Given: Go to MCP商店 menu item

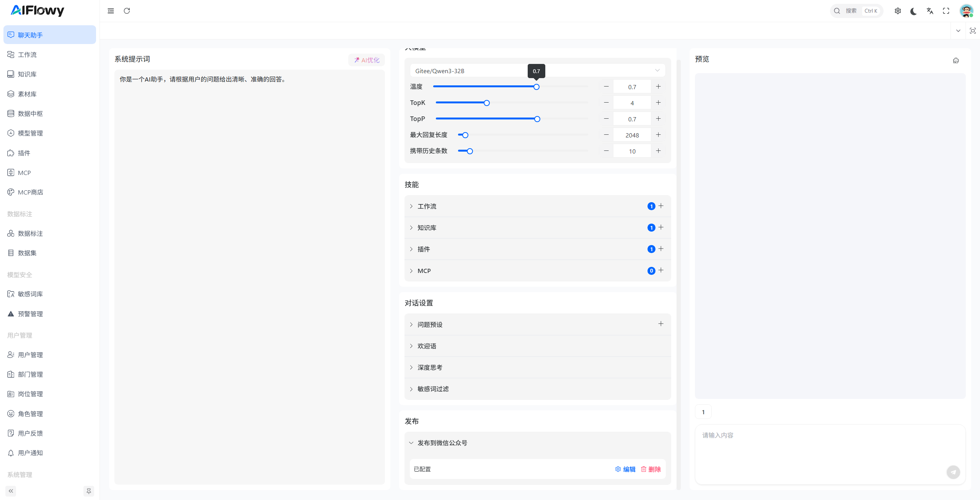Looking at the screenshot, I should [30, 192].
